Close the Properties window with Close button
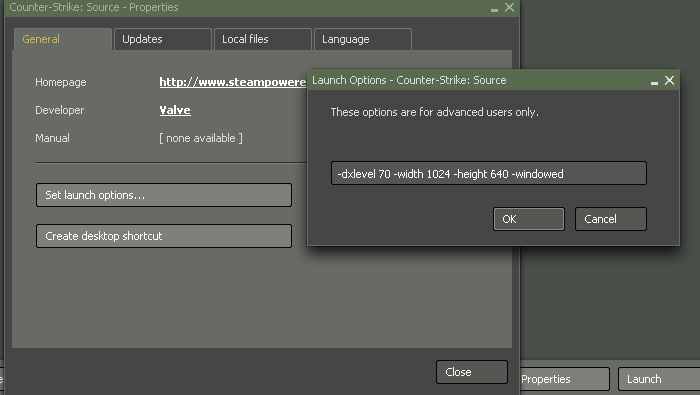The image size is (700, 395). click(472, 372)
